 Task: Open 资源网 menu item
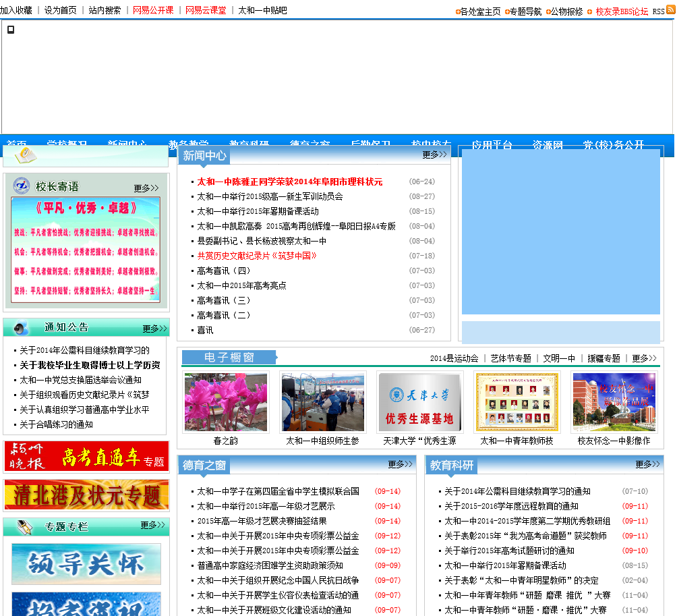[548, 145]
